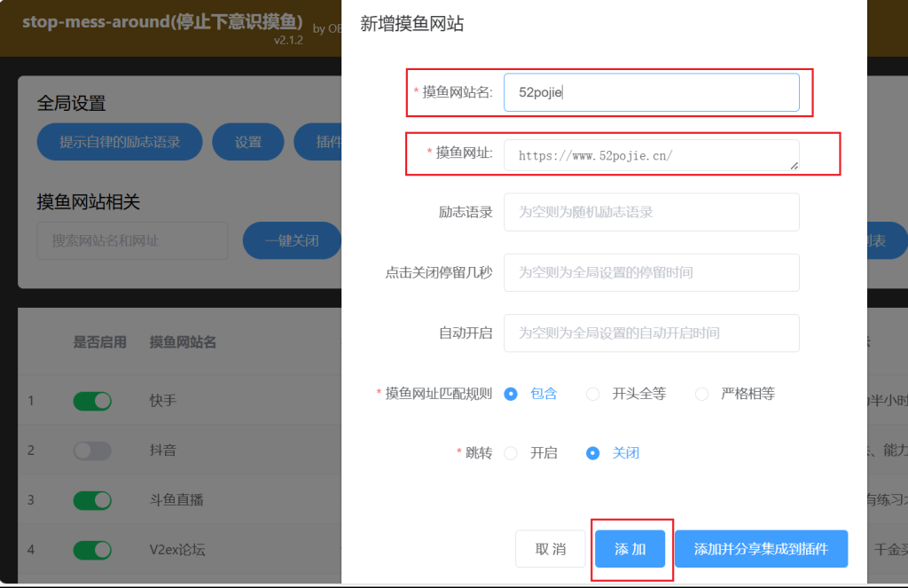Image resolution: width=908 pixels, height=588 pixels.
Task: Disable the 快手 website toggle
Action: click(92, 401)
